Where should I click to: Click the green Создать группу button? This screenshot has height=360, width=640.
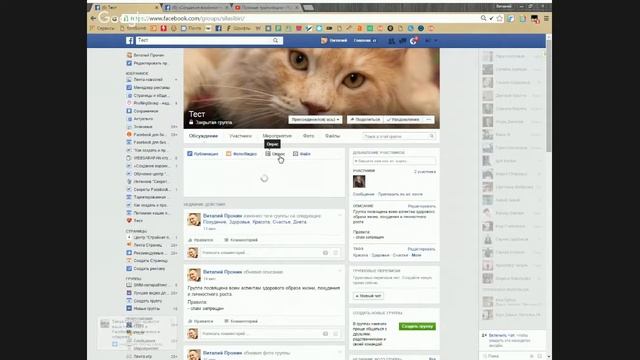[x=417, y=327]
